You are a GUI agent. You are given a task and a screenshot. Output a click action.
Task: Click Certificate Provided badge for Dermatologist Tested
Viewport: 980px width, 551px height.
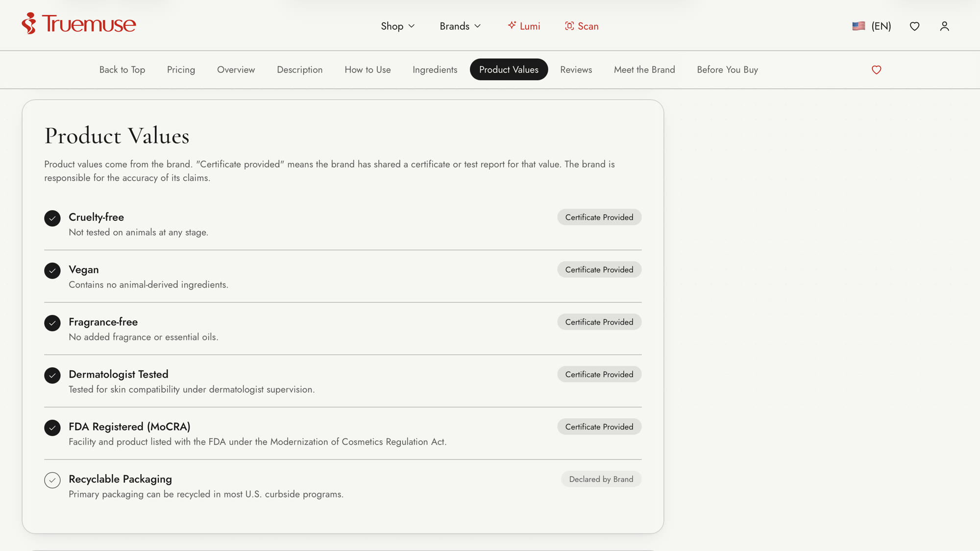(x=599, y=374)
